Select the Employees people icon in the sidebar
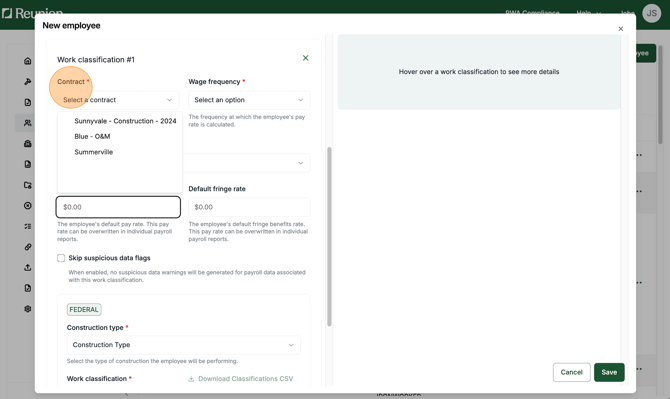 (x=28, y=123)
